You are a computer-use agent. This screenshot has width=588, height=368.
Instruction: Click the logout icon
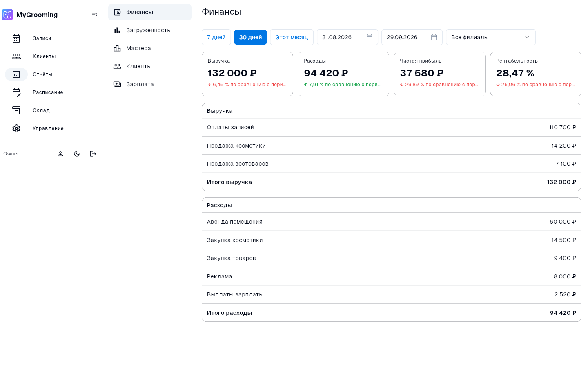[93, 154]
